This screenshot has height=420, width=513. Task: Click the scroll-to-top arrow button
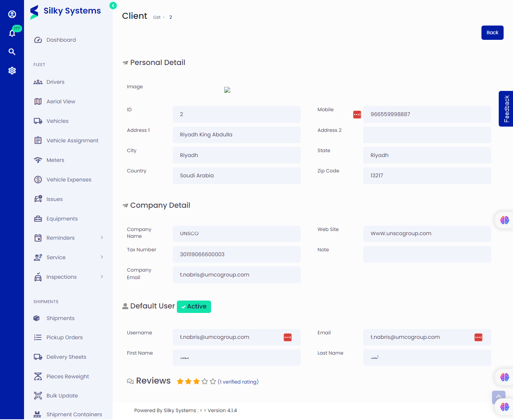498,397
